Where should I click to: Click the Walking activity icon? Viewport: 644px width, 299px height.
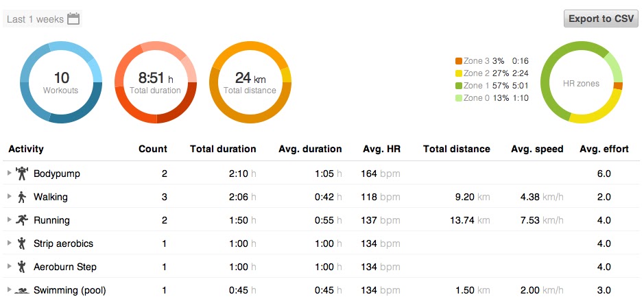coord(21,197)
